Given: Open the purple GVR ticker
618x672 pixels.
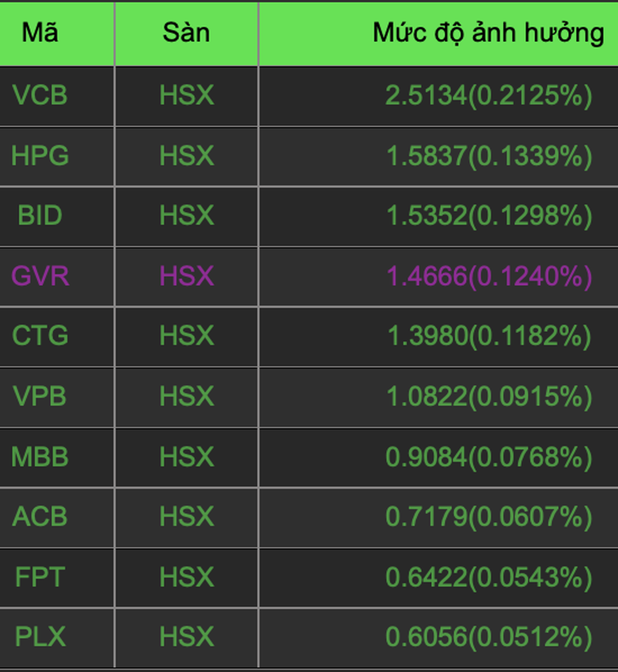Looking at the screenshot, I should (40, 276).
